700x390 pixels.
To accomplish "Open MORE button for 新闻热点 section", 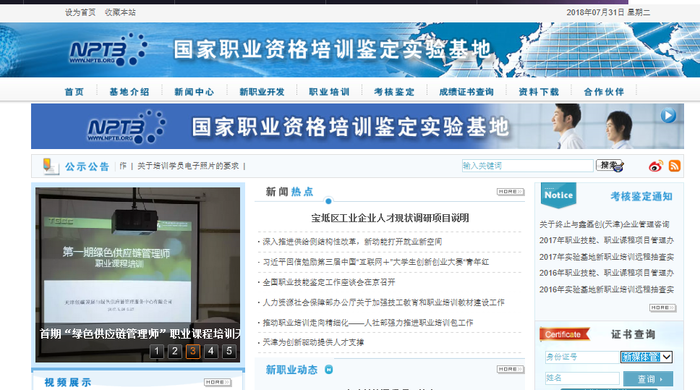I will [510, 192].
